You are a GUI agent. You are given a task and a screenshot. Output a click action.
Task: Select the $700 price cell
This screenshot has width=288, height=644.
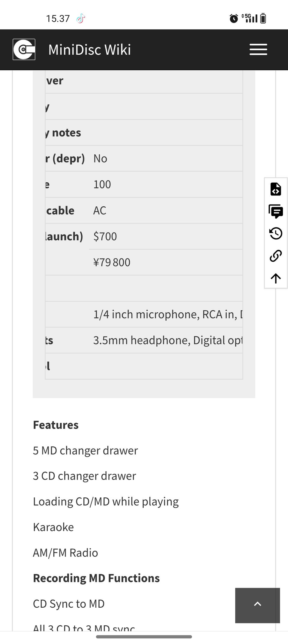[105, 236]
